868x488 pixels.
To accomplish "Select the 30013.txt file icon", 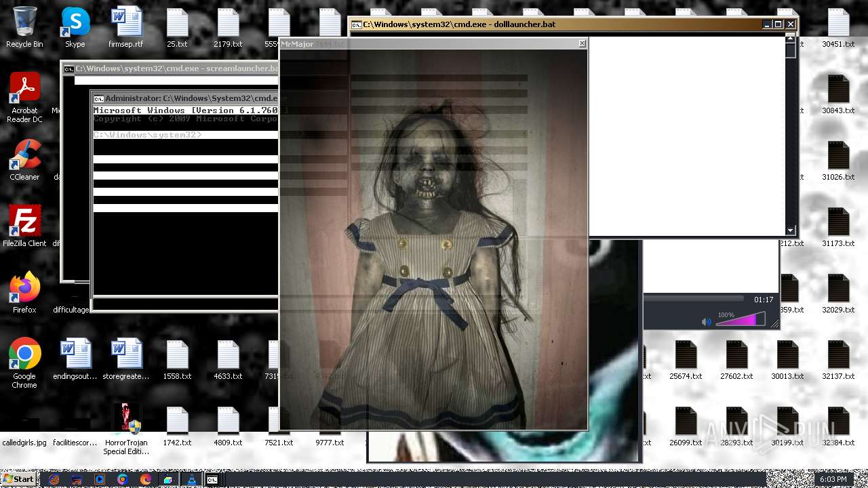I will 787,359.
